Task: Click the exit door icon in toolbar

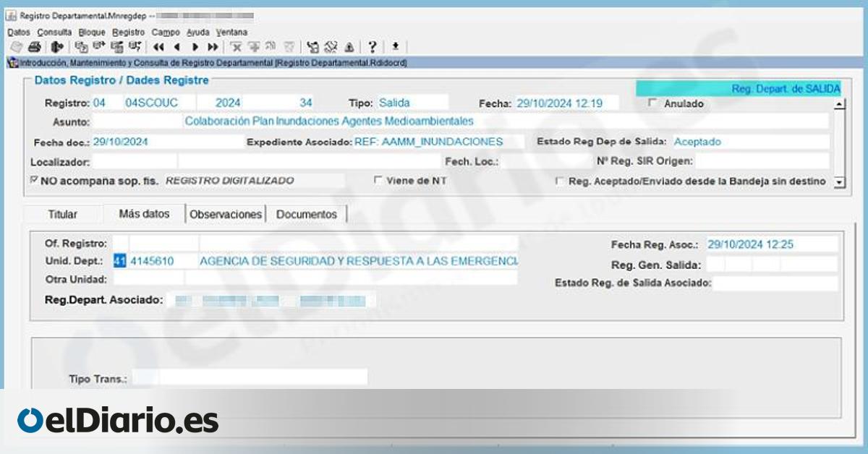Action: [57, 47]
